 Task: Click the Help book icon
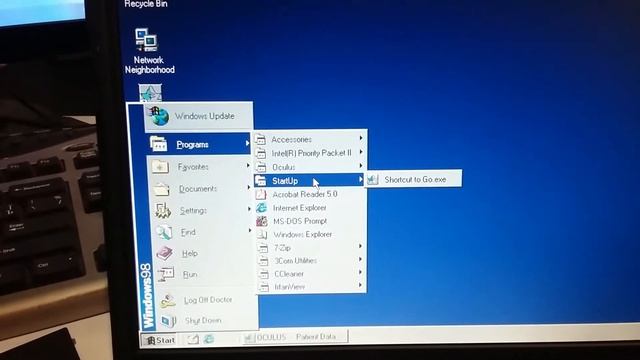tap(165, 253)
